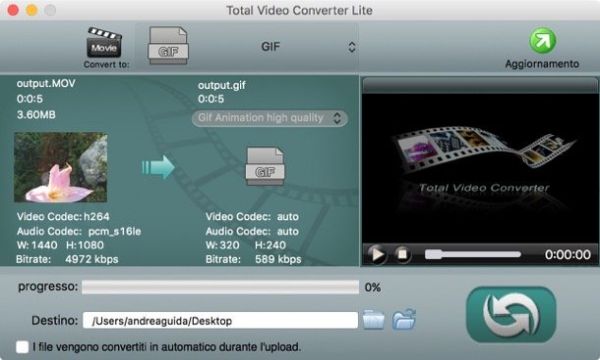Click the Convert to label
600x360 pixels.
pos(106,64)
